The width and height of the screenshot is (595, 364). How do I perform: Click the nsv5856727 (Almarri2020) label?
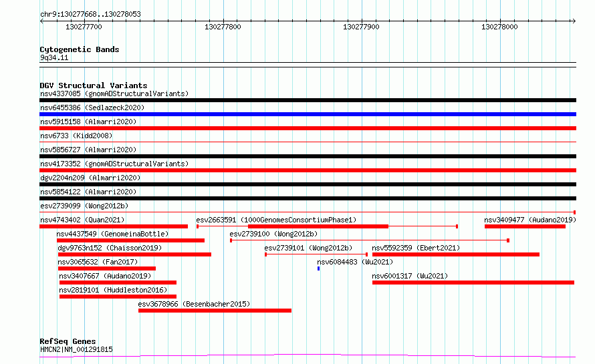88,150
